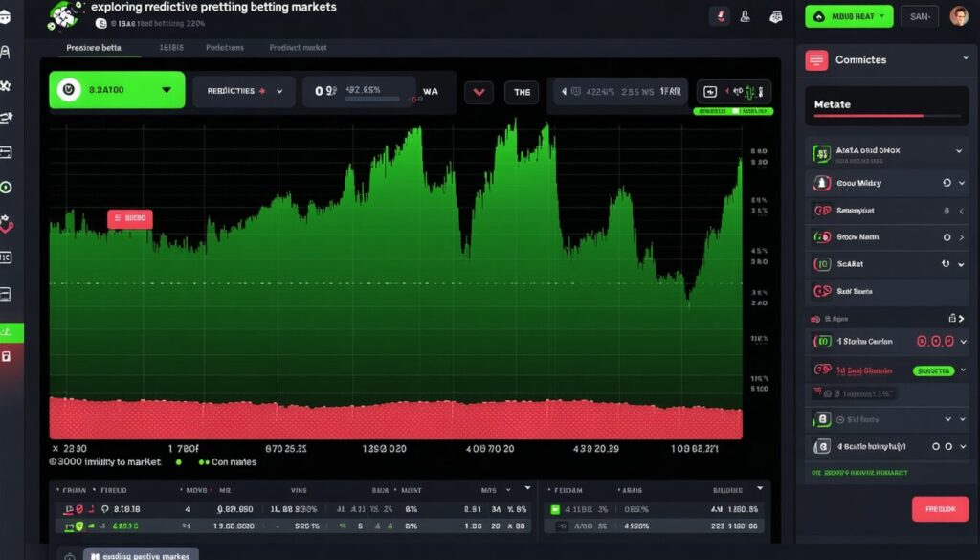Click the green checkbox in the 4 11BR row

point(555,509)
